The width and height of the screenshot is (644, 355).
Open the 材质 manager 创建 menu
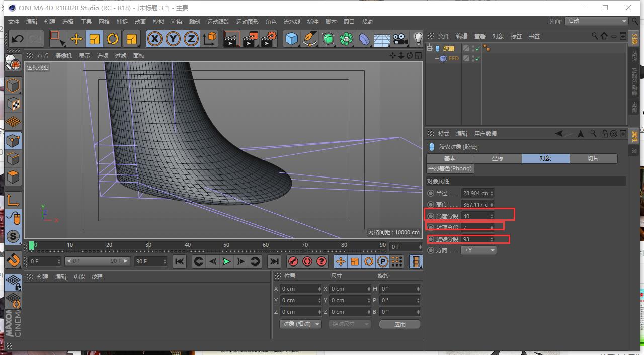tap(42, 277)
